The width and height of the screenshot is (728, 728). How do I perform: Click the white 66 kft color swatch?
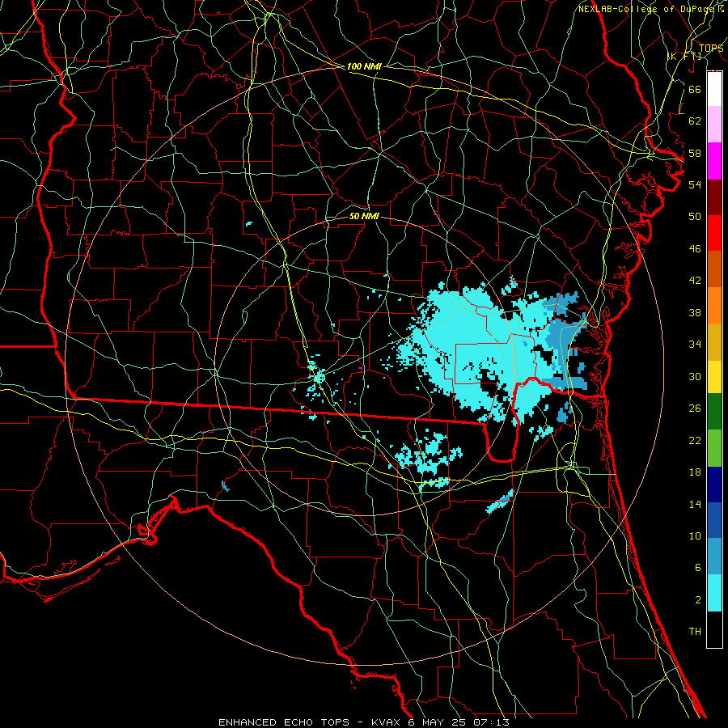(714, 89)
